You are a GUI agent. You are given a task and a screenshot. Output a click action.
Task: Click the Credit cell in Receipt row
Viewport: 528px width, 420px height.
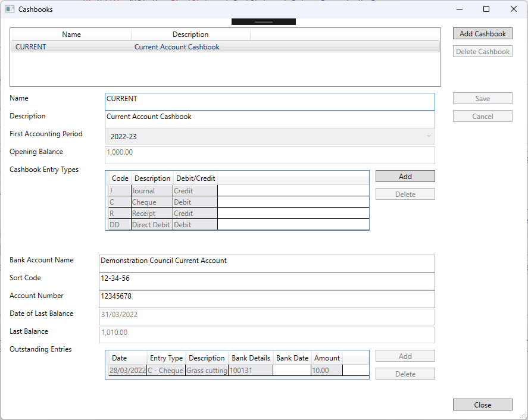[x=195, y=214]
